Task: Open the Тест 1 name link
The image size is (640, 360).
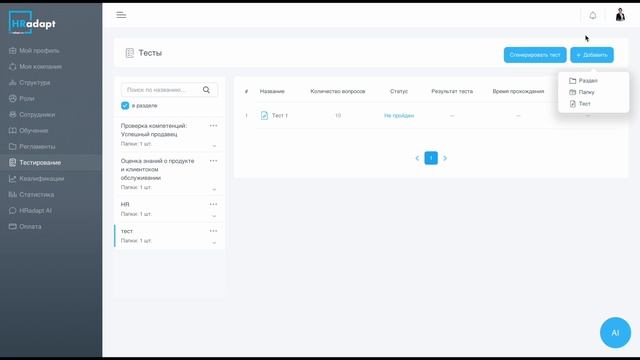Action: pyautogui.click(x=280, y=116)
